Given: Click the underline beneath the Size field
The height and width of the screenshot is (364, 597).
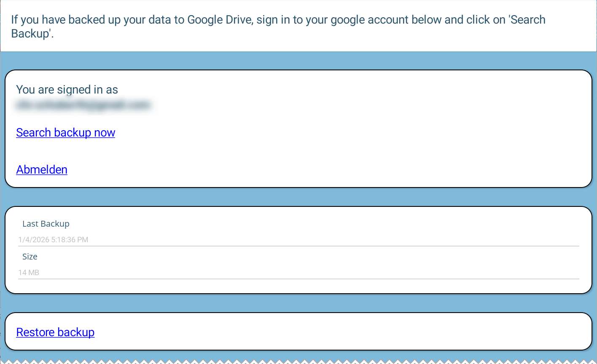Looking at the screenshot, I should click(x=298, y=279).
